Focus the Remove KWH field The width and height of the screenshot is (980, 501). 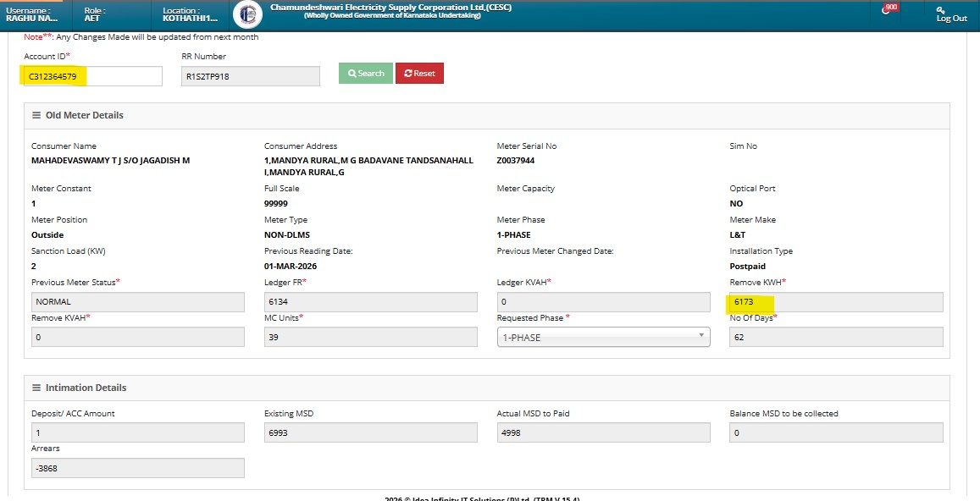[836, 302]
